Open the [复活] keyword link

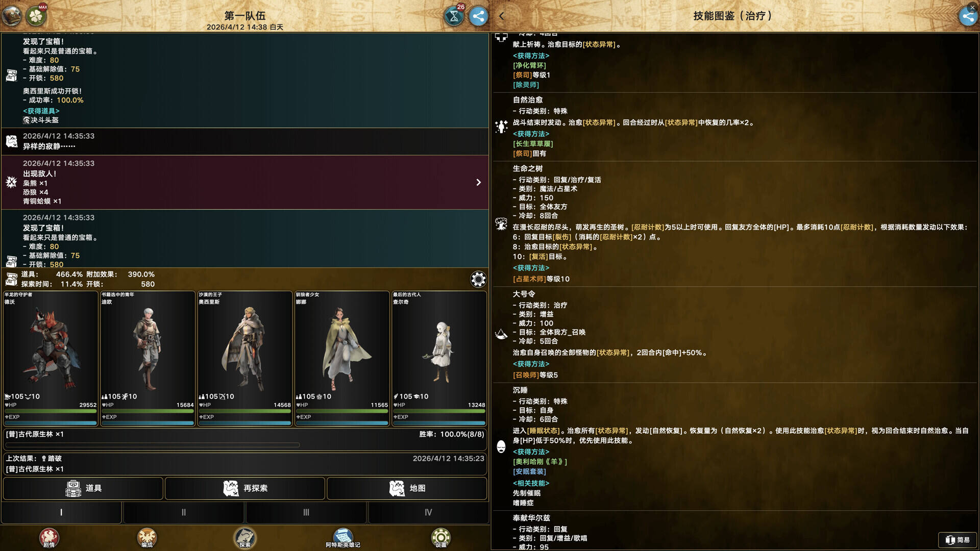point(538,257)
